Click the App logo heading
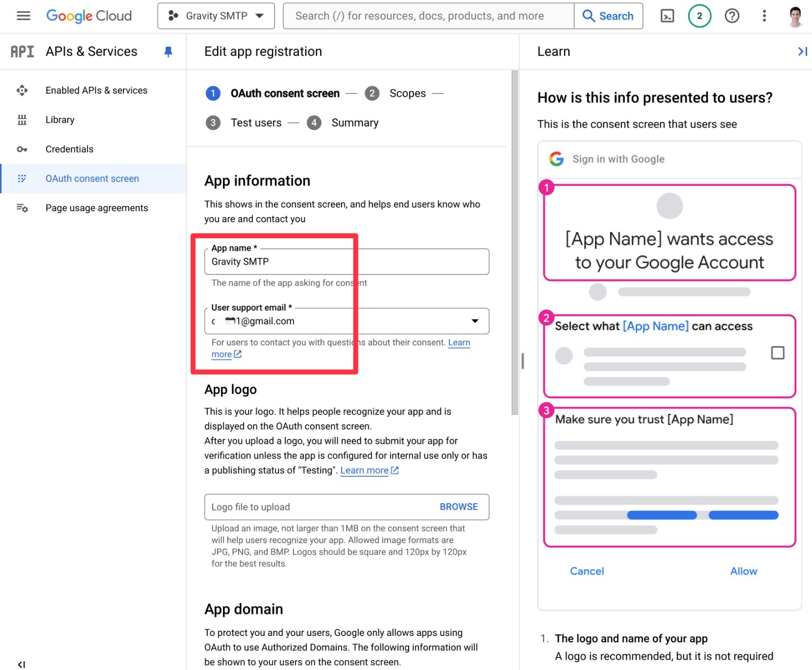812x670 pixels. pos(231,390)
